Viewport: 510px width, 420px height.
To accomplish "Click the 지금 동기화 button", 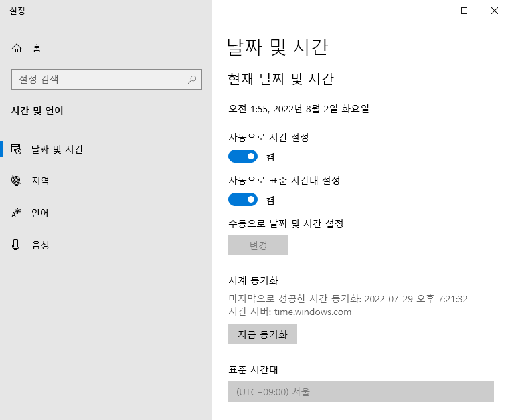I will pos(262,334).
